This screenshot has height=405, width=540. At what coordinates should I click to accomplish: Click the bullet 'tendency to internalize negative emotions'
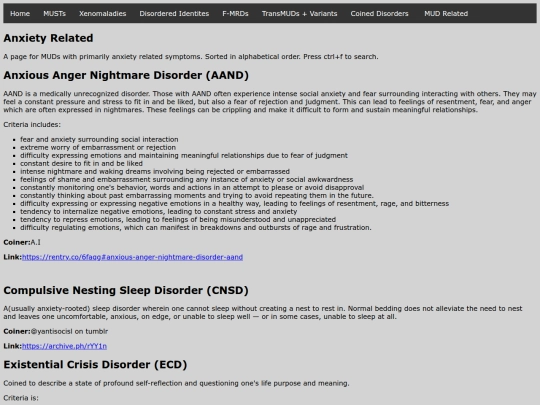point(158,211)
